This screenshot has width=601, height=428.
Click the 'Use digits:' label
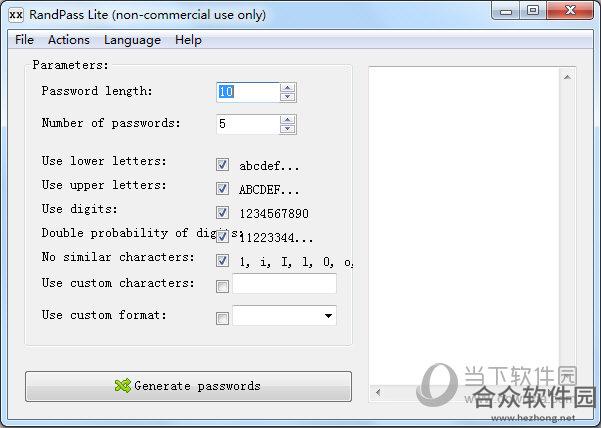pyautogui.click(x=80, y=209)
